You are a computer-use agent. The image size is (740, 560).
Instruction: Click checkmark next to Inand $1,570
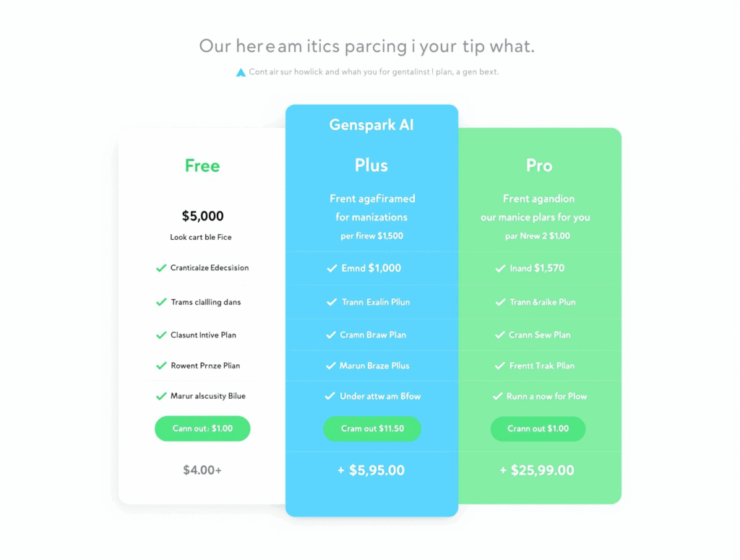tap(500, 269)
